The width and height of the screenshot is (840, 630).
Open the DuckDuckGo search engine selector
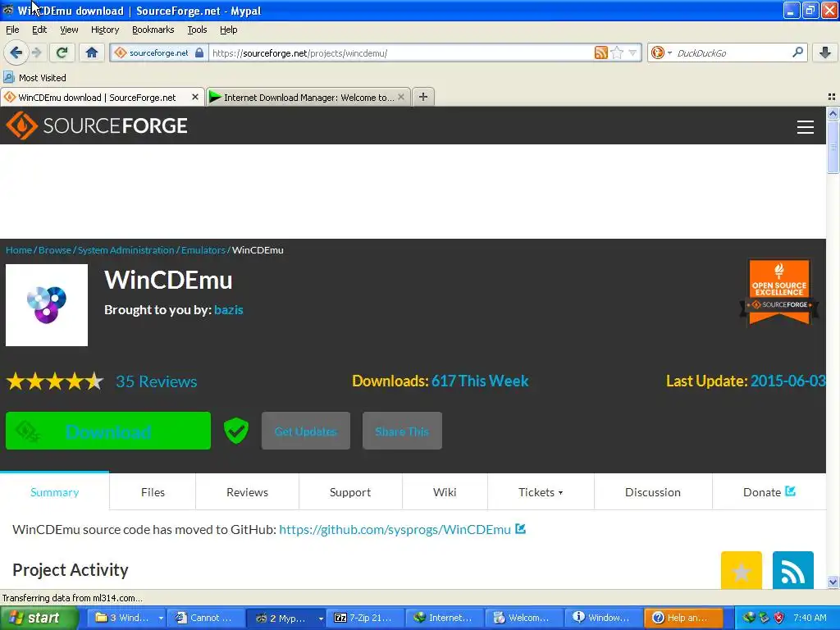[x=661, y=52]
